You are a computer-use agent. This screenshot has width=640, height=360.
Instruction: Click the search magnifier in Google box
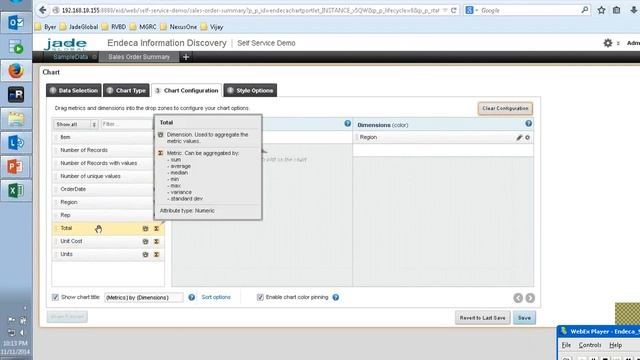tap(584, 10)
